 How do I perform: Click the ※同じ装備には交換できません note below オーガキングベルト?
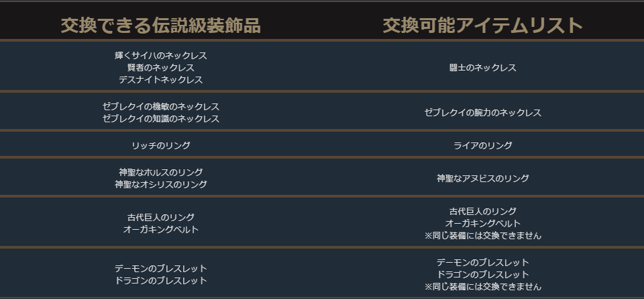coord(483,236)
